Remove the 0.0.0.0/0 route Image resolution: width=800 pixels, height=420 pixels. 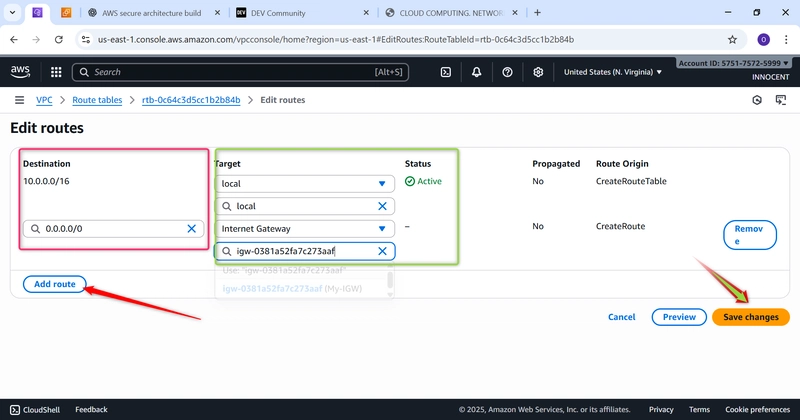point(750,235)
